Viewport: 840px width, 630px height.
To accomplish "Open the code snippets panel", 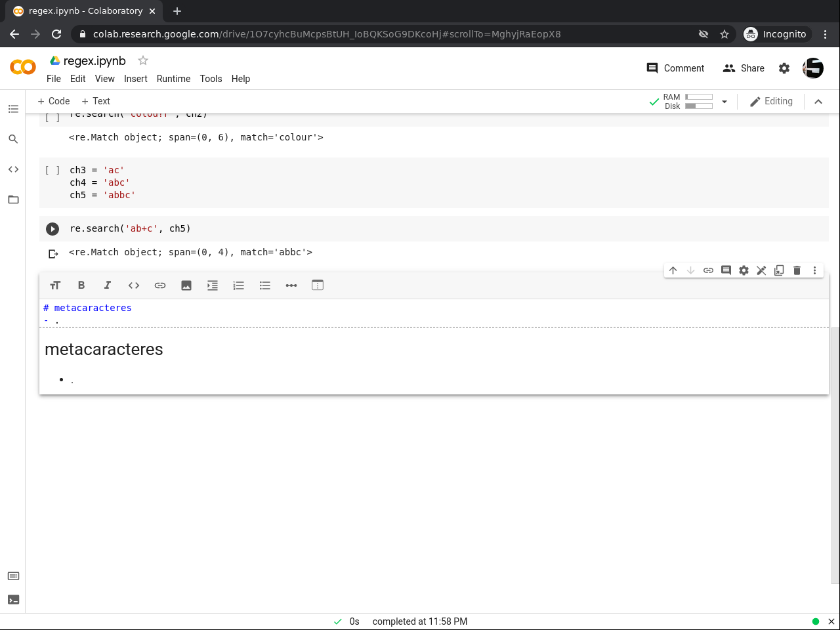I will pos(13,169).
